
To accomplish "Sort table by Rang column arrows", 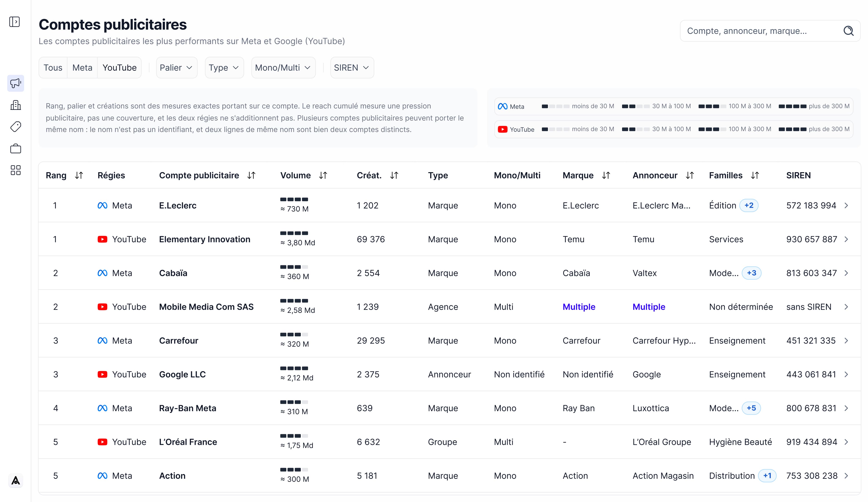I will (79, 176).
